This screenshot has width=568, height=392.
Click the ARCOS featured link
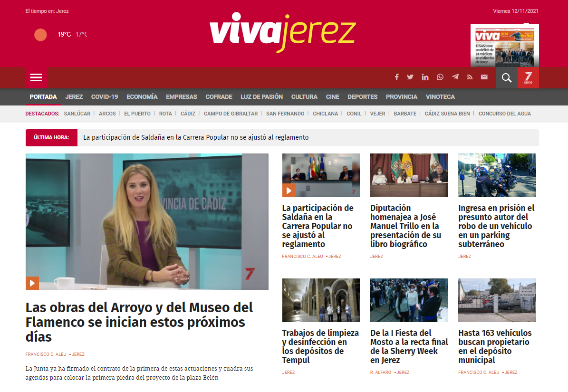(107, 114)
